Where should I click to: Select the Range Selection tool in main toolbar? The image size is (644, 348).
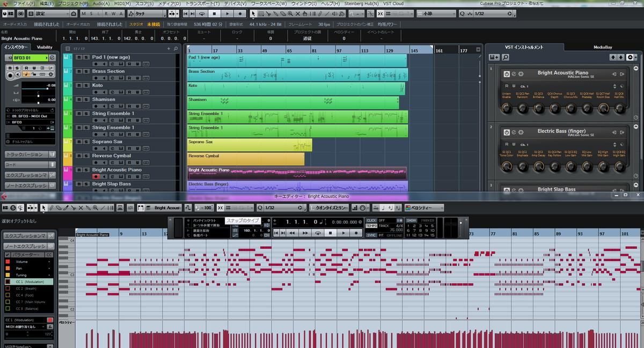pyautogui.click(x=261, y=13)
